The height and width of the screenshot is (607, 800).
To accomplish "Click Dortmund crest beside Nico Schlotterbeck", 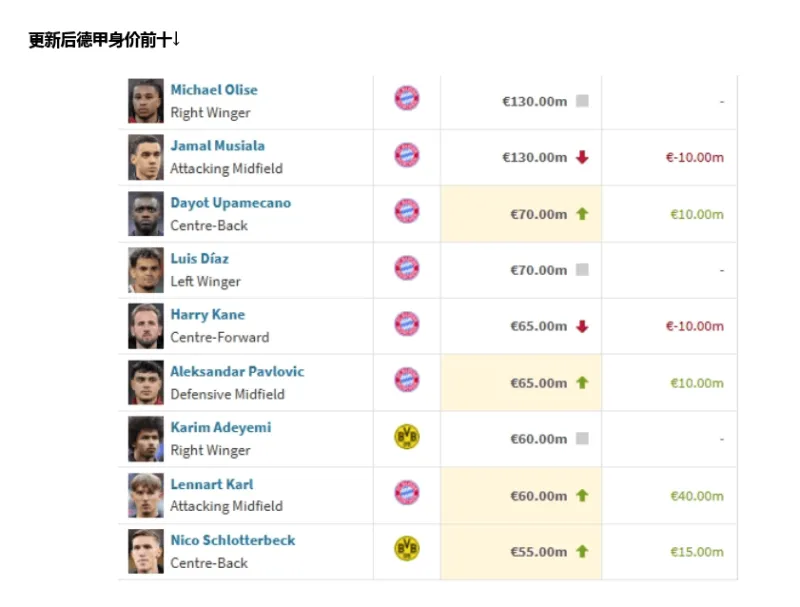I will pos(407,549).
